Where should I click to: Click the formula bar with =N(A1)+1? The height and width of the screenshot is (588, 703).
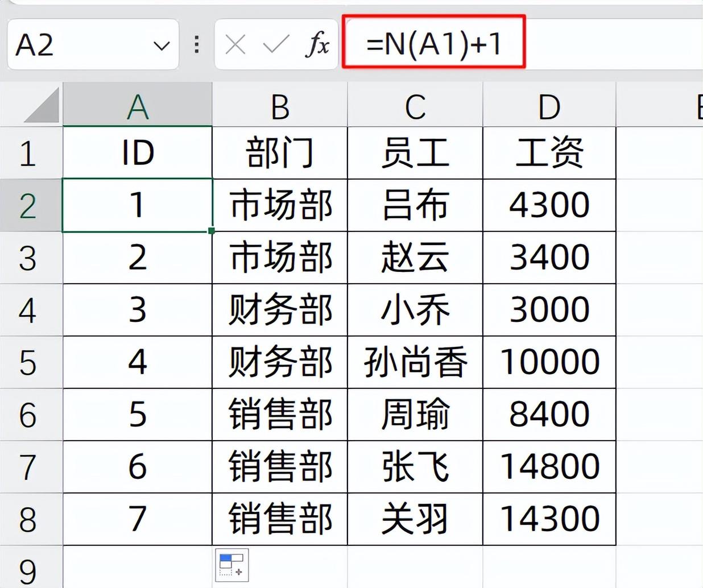[x=522, y=43]
